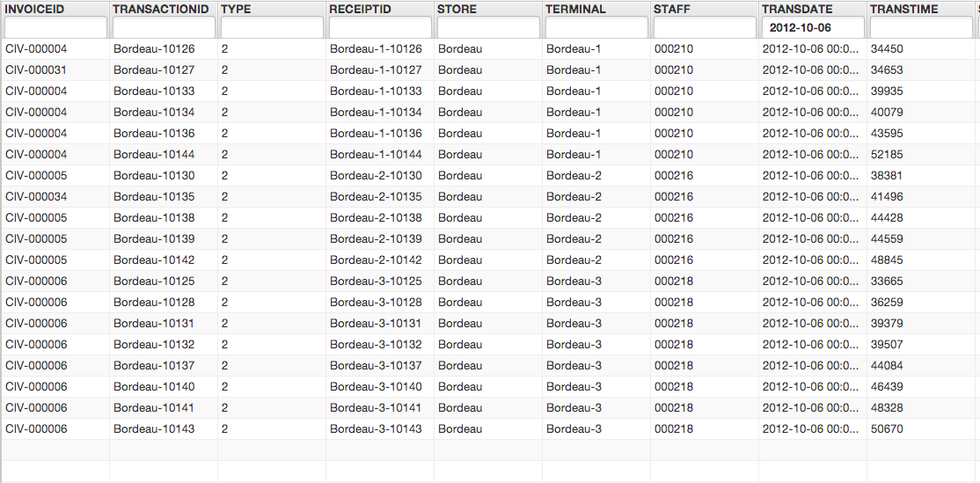Click the STORE column header

(457, 9)
